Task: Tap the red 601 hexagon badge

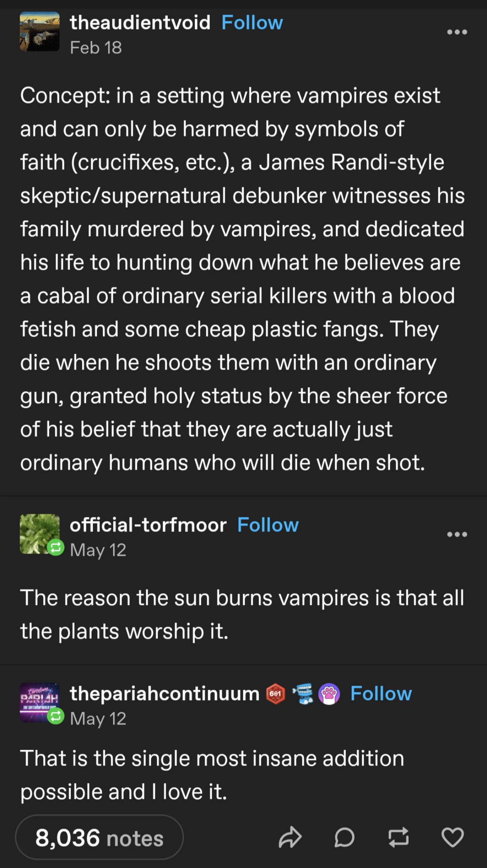Action: pyautogui.click(x=276, y=694)
